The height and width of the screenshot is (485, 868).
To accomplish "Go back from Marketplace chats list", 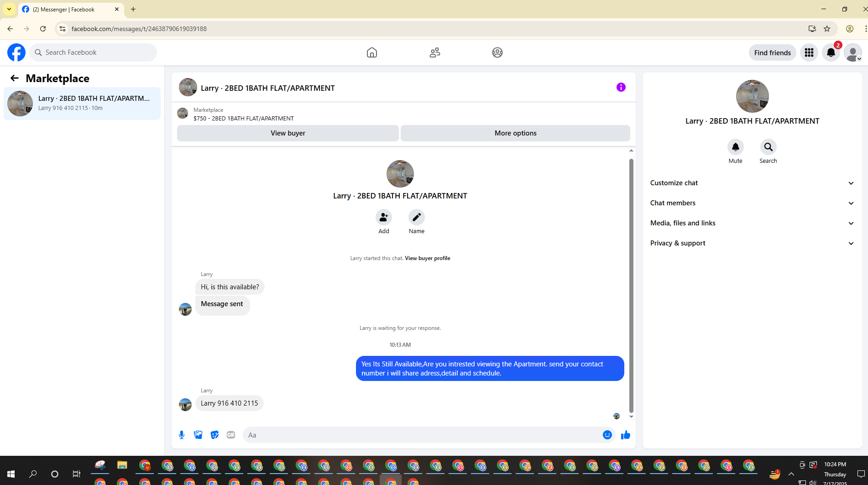I will pyautogui.click(x=15, y=78).
